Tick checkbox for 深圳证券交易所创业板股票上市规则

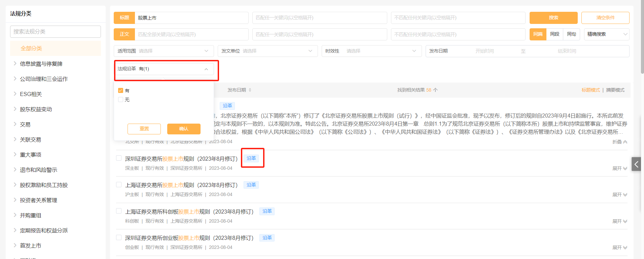[119, 237]
